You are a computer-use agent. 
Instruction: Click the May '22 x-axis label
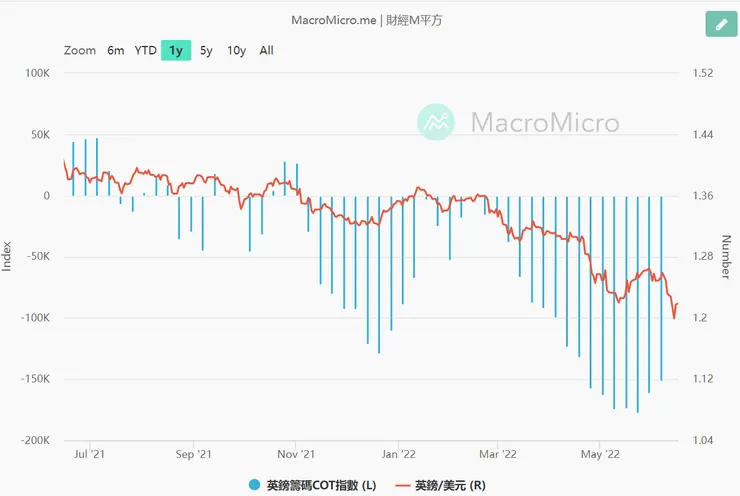pyautogui.click(x=598, y=453)
